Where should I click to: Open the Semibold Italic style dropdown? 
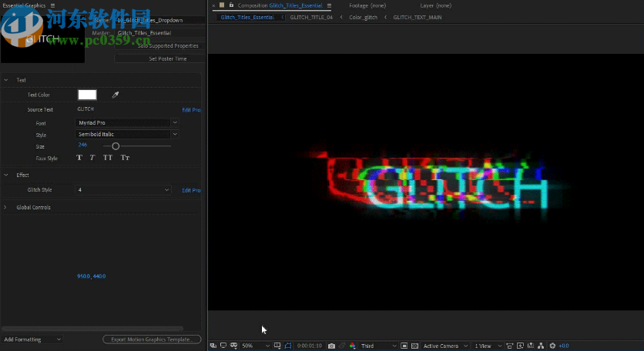click(127, 134)
